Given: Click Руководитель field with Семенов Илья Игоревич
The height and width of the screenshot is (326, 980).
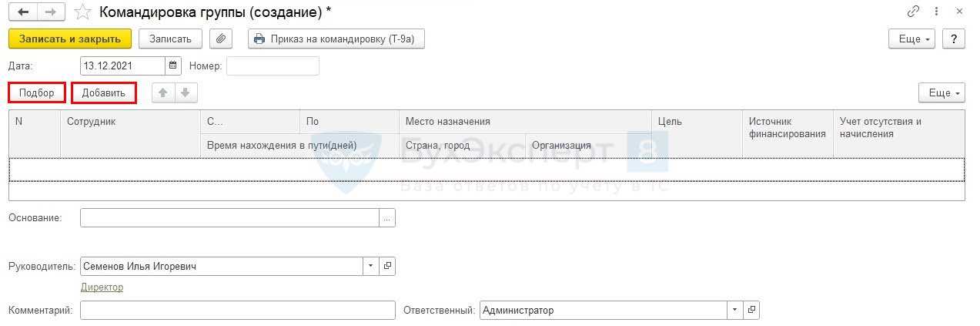Looking at the screenshot, I should click(x=222, y=266).
